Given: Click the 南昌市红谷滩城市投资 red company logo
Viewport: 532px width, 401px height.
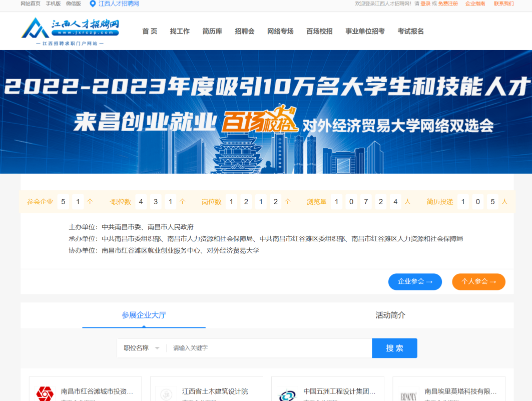Looking at the screenshot, I should pyautogui.click(x=45, y=393).
